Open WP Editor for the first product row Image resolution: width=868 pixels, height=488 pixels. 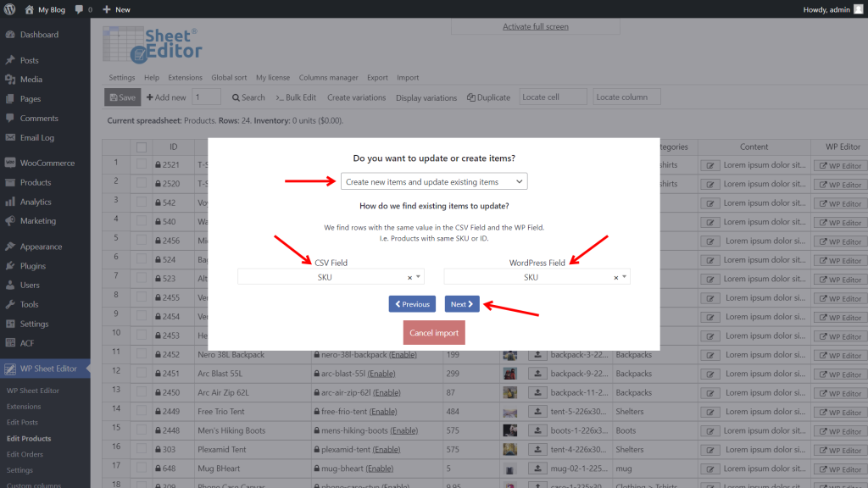pyautogui.click(x=842, y=164)
